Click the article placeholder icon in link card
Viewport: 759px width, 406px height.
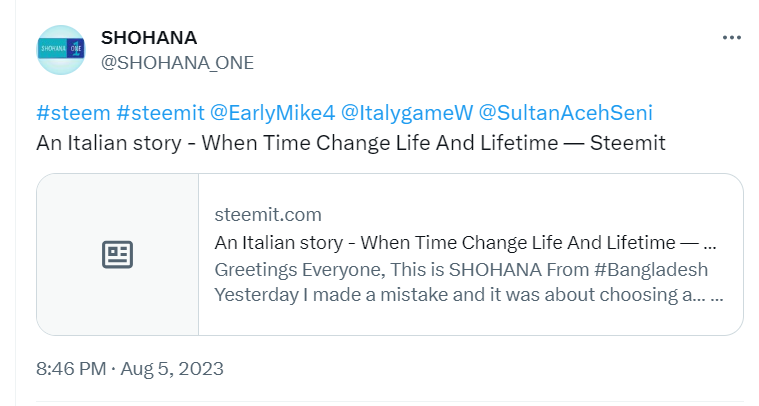(118, 255)
